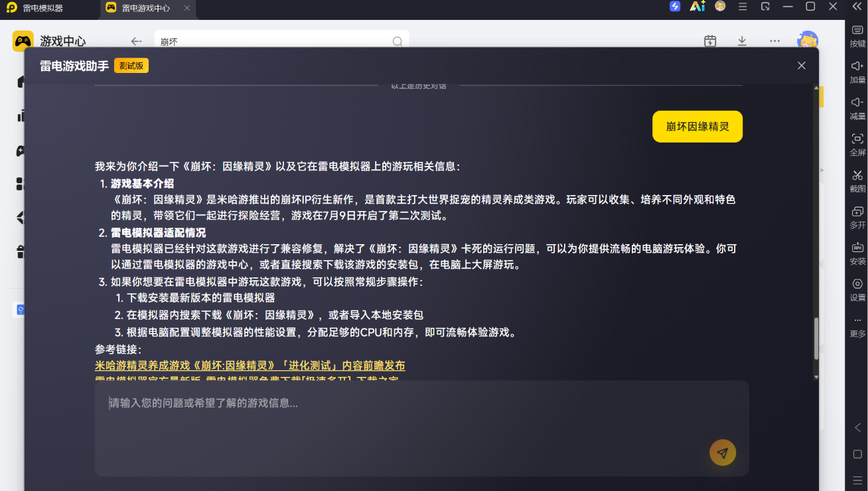868x491 pixels.
Task: Click the 测试版 beta badge
Action: pos(131,66)
